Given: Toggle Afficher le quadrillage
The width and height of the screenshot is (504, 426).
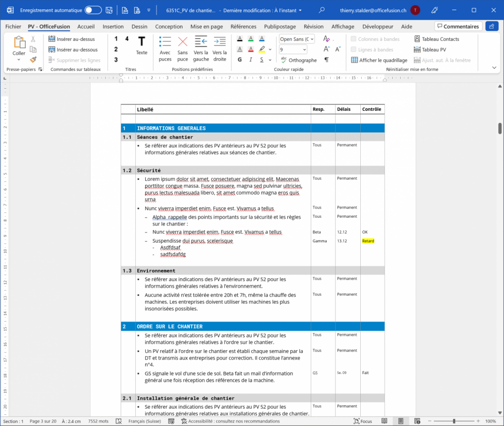Looking at the screenshot, I should coord(379,60).
